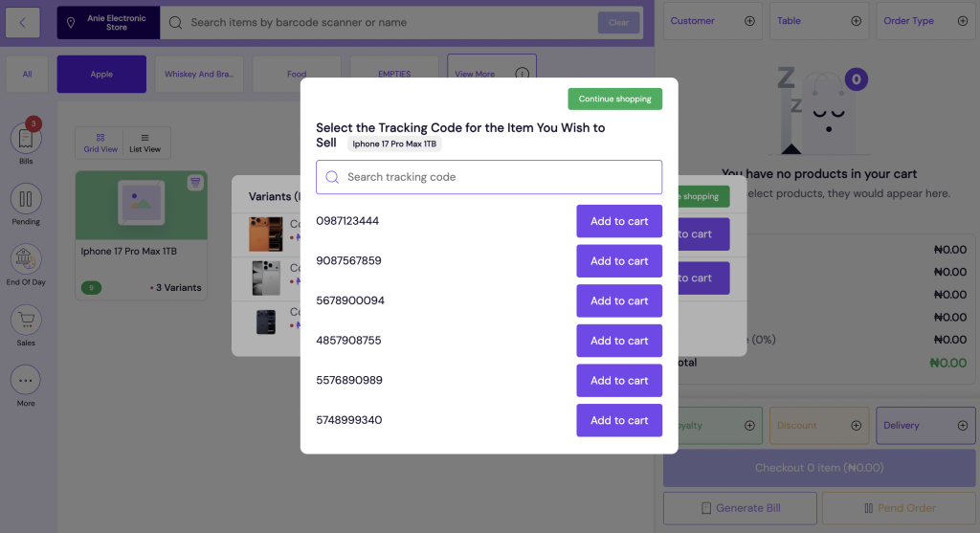Add tracking code 0987123444 to cart
This screenshot has width=980, height=533.
[618, 221]
